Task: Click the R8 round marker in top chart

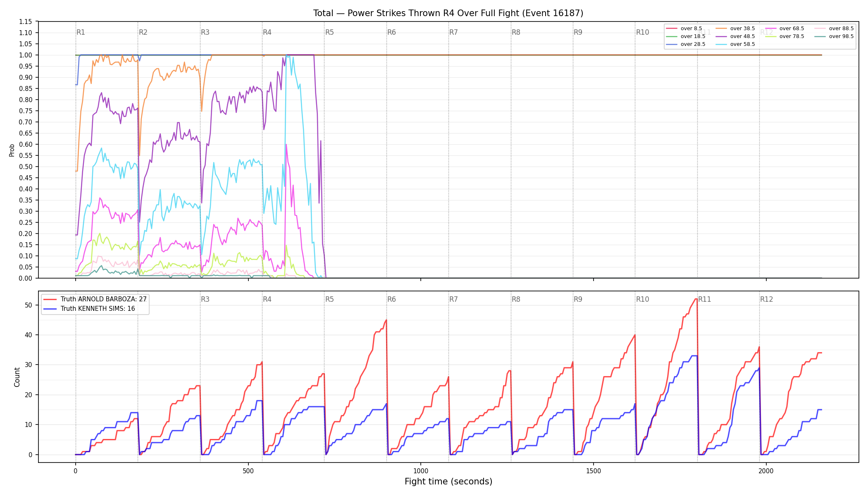Action: coord(516,32)
